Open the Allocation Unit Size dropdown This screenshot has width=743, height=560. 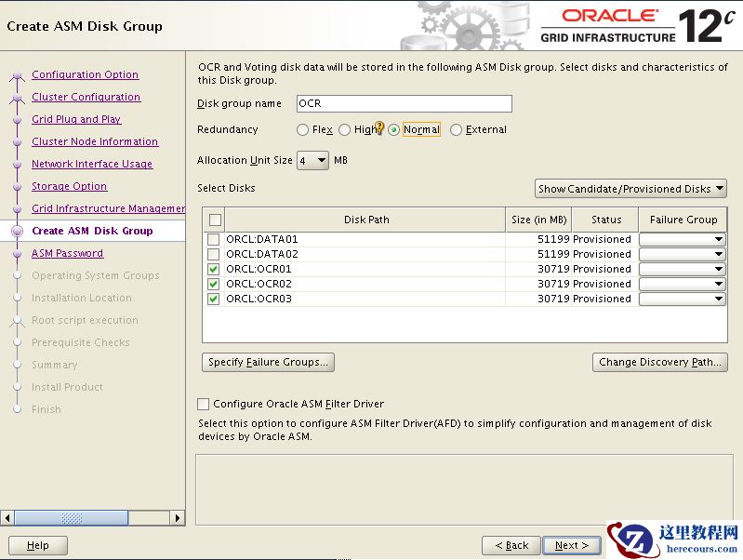pyautogui.click(x=312, y=160)
